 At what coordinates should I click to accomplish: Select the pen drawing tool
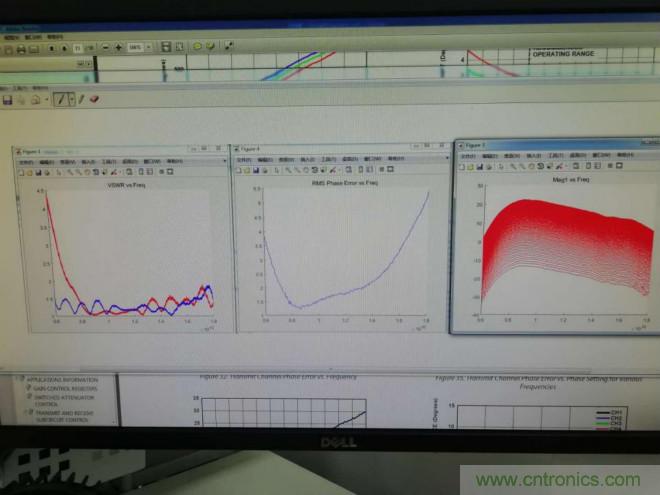(x=60, y=100)
